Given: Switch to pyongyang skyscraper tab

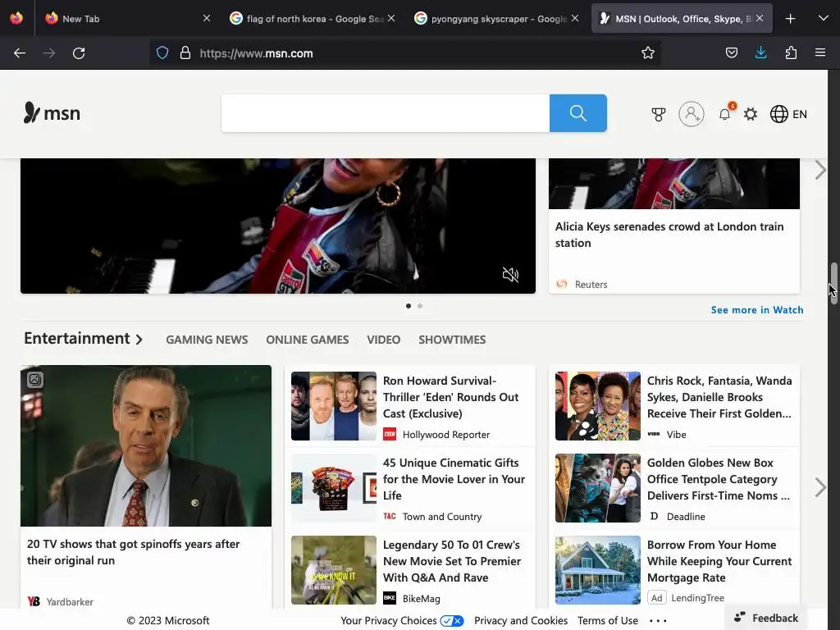Looking at the screenshot, I should tap(499, 19).
